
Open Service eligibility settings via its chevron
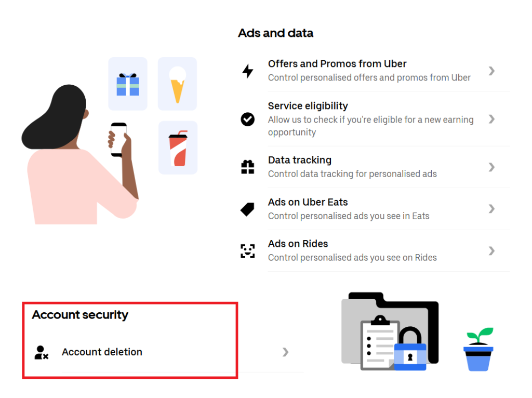491,119
